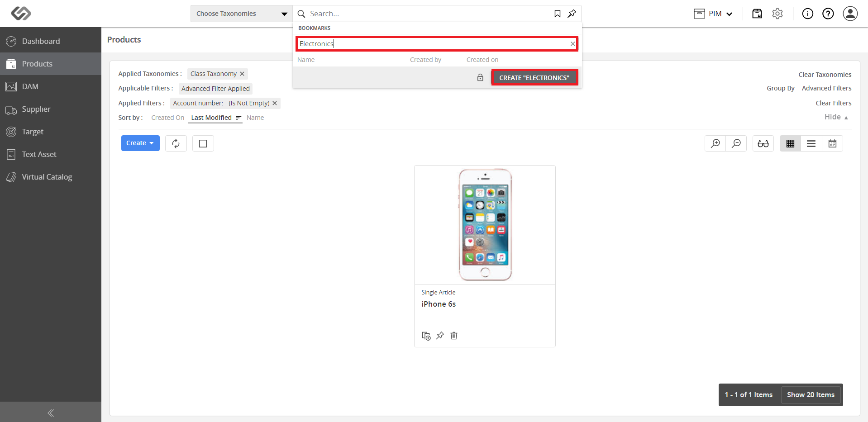
Task: Open Advanced Filters
Action: point(827,88)
